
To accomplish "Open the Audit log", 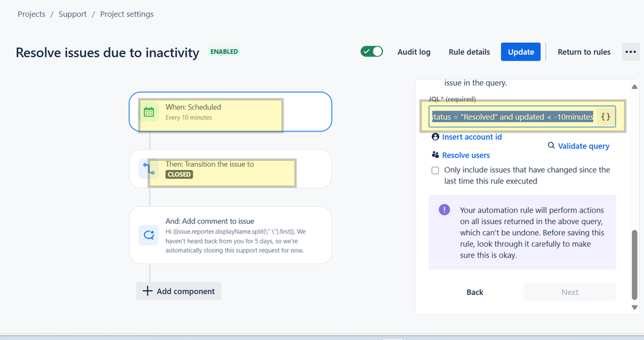I will [414, 52].
